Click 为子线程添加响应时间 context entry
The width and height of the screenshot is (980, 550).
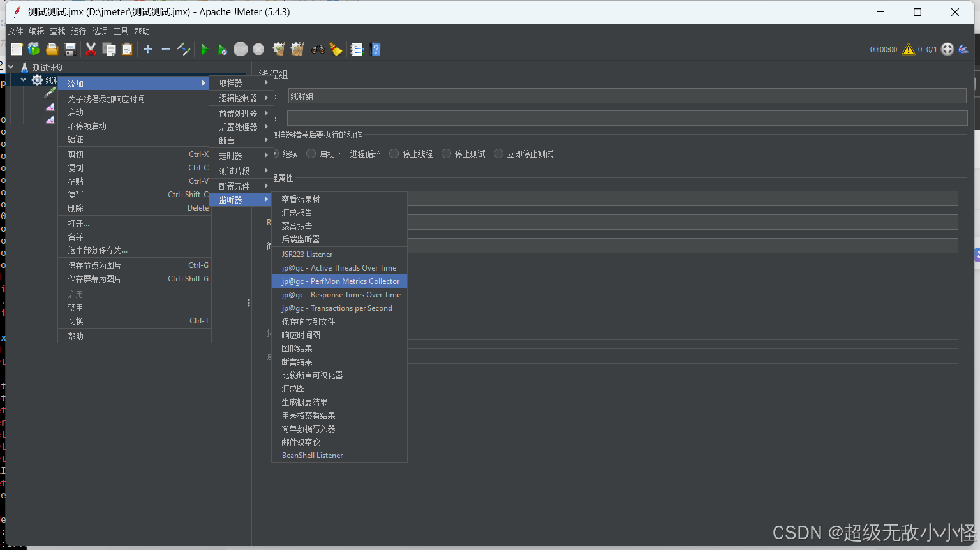tap(134, 99)
